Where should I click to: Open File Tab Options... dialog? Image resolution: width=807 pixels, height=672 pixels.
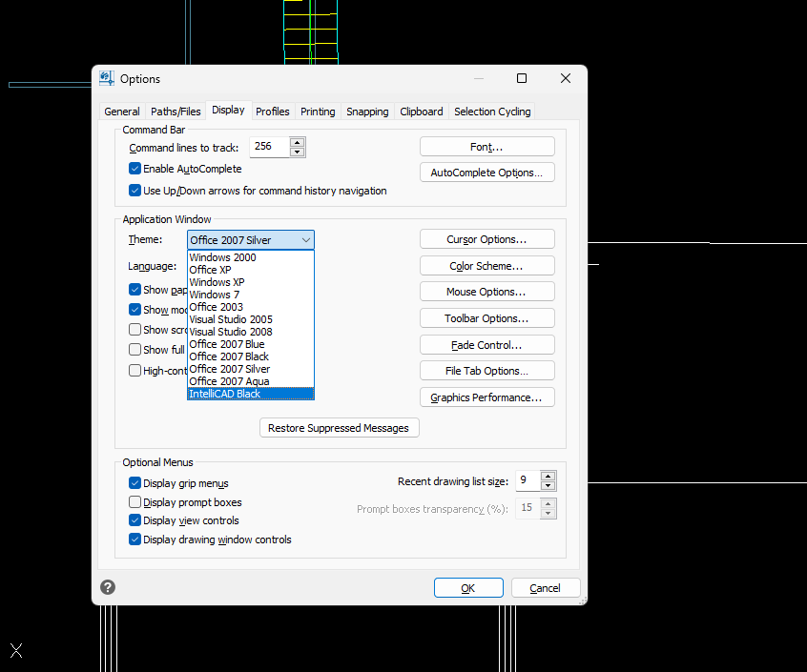click(486, 371)
